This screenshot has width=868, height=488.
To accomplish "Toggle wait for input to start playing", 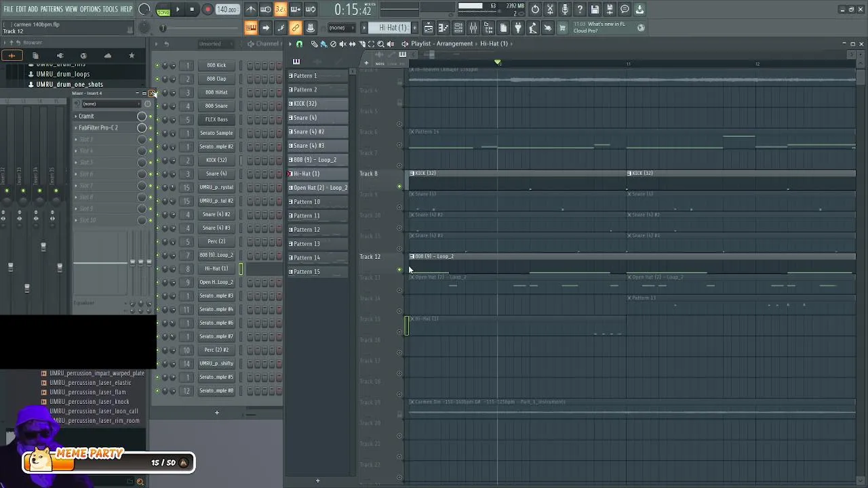I will (x=266, y=9).
